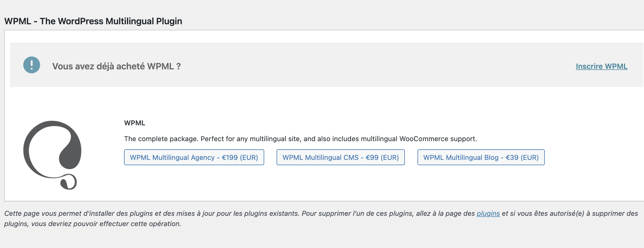Follow the "plugins" link in footer note

click(488, 213)
